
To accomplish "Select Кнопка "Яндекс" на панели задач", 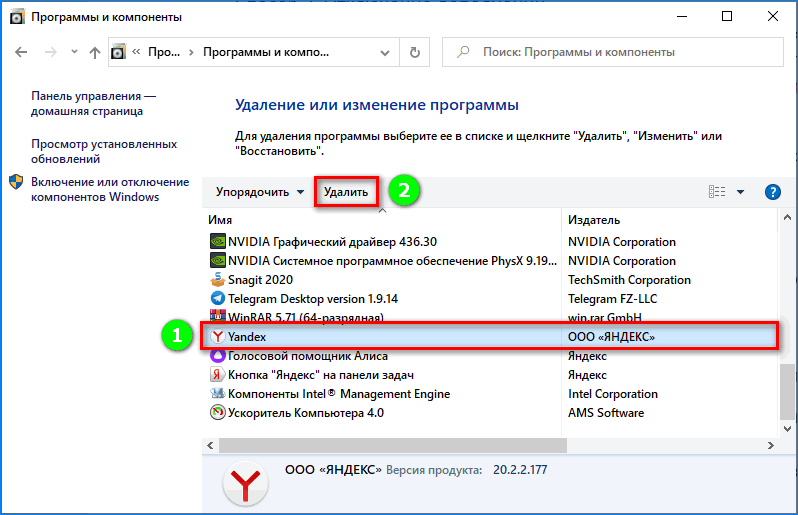I will click(x=321, y=375).
